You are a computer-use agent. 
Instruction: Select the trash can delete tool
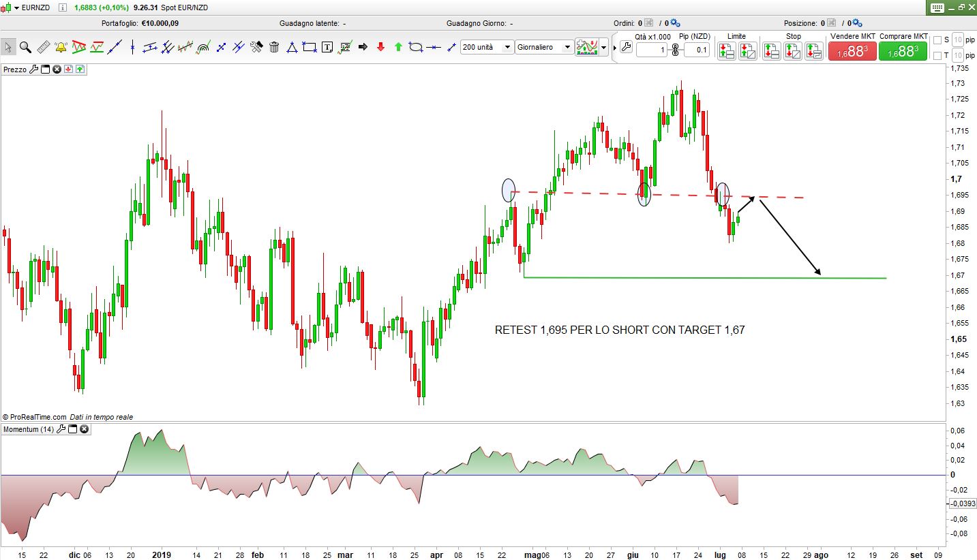[x=274, y=47]
